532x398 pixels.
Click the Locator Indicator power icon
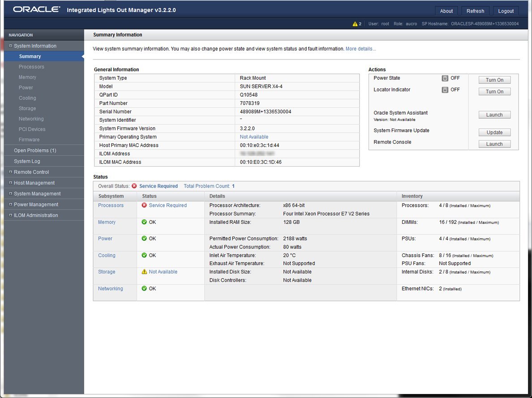click(445, 90)
